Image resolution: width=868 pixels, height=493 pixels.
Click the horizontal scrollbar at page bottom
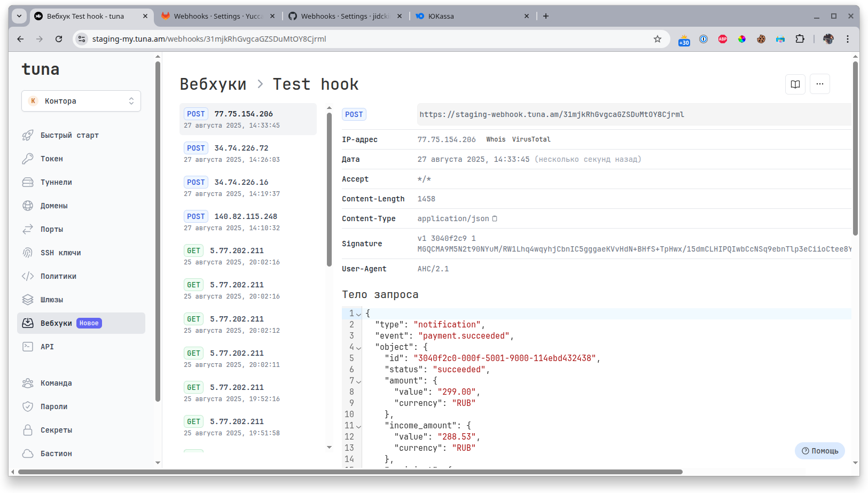(350, 472)
